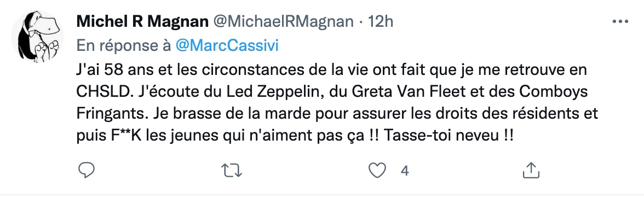Image resolution: width=644 pixels, height=198 pixels.
Task: Reply to the tweet via speech bubble icon
Action: 87,170
